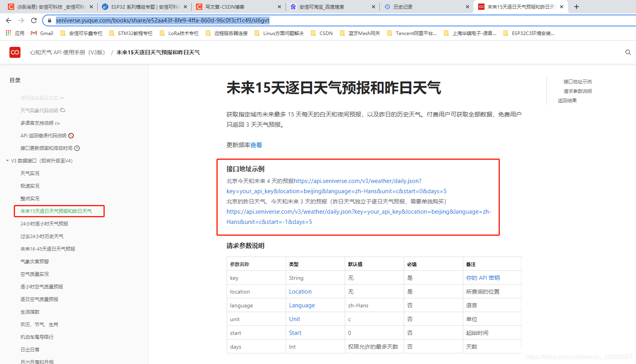
Task: Open the search magnifier icon
Action: pyautogui.click(x=627, y=52)
